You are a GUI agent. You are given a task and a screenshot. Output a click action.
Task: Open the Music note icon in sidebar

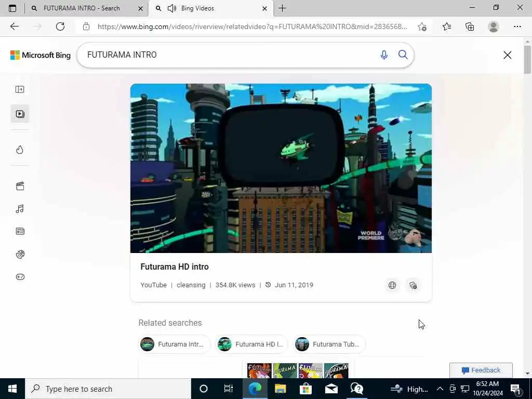point(20,209)
